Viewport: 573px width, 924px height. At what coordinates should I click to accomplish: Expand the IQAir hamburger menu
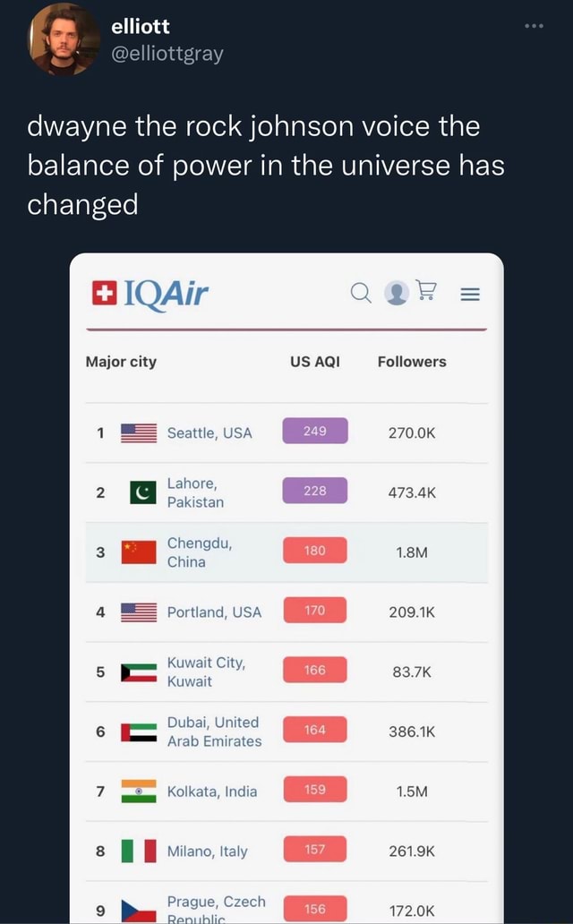pyautogui.click(x=470, y=293)
